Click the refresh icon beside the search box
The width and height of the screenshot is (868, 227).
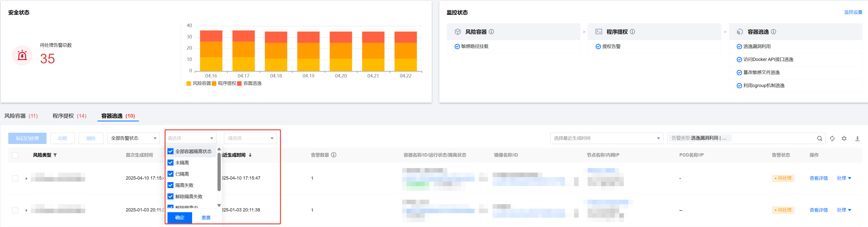[832, 138]
